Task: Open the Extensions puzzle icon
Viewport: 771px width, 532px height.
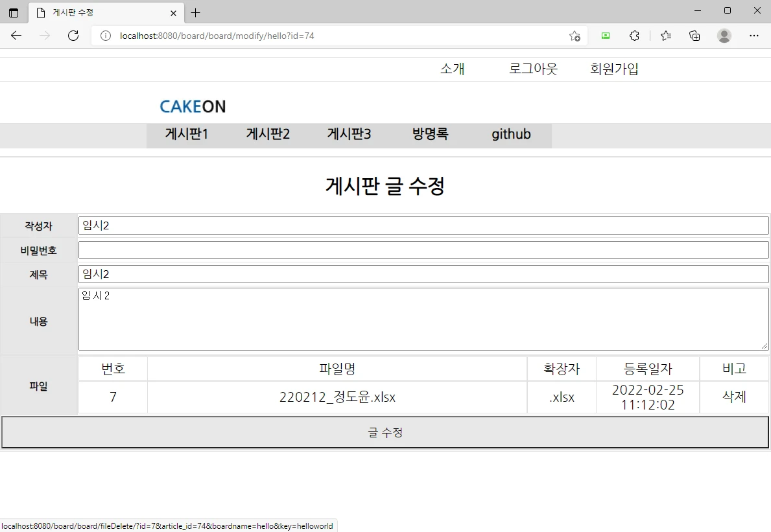Action: [634, 36]
